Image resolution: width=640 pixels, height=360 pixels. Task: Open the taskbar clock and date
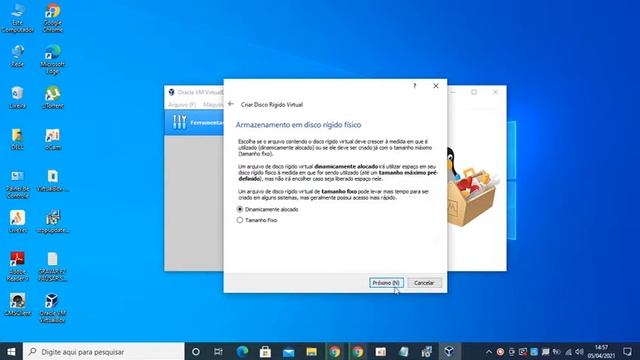pos(601,351)
